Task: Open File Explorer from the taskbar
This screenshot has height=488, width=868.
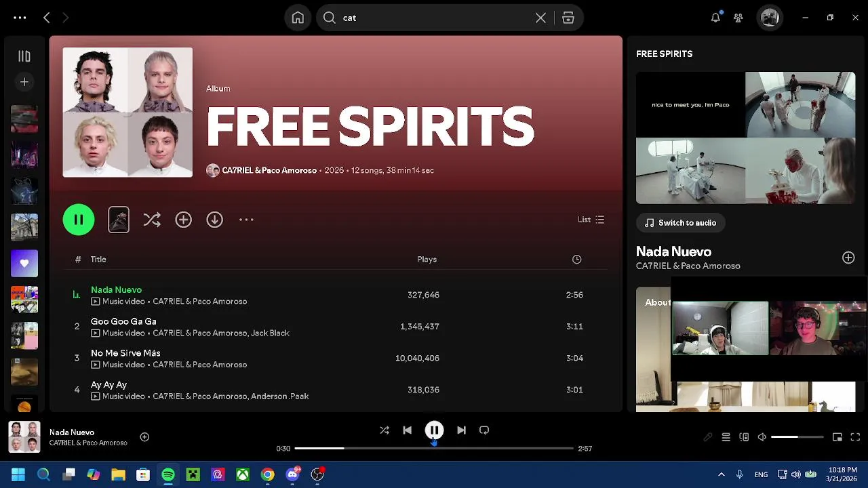Action: (118, 474)
